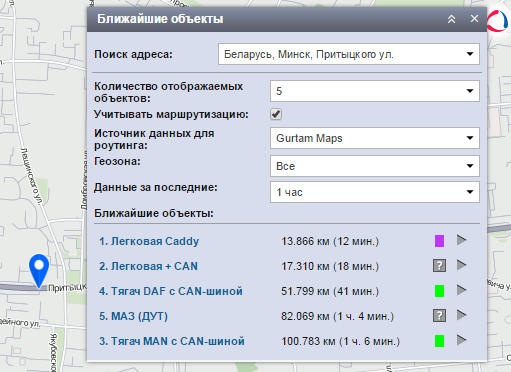511x372 pixels.
Task: Click the logo icon at the top right
Action: click(498, 21)
